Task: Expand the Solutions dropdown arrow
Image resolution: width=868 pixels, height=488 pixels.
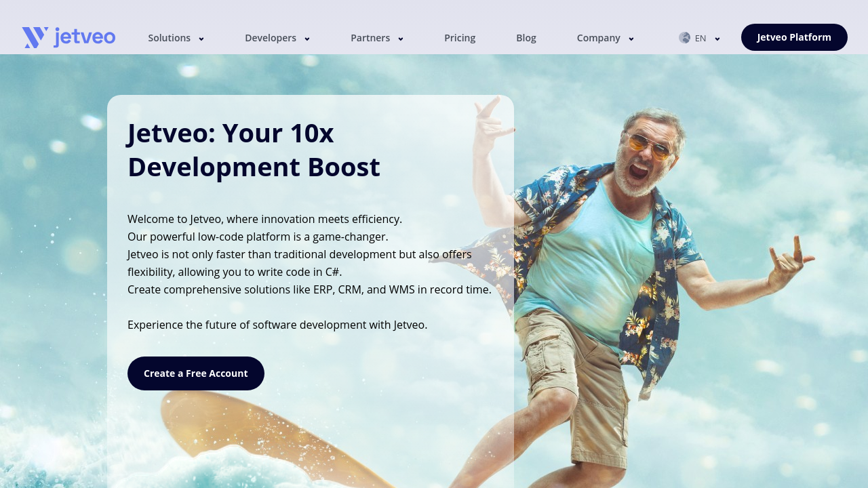Action: 201,39
